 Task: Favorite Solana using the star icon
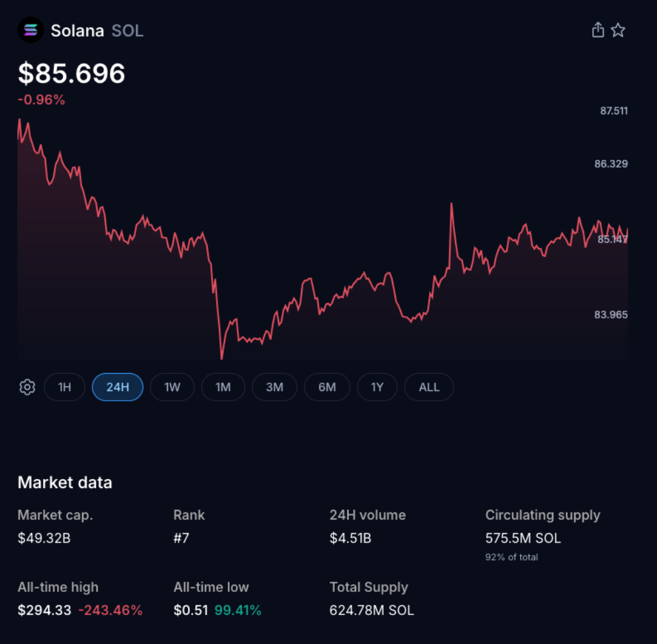pyautogui.click(x=618, y=30)
